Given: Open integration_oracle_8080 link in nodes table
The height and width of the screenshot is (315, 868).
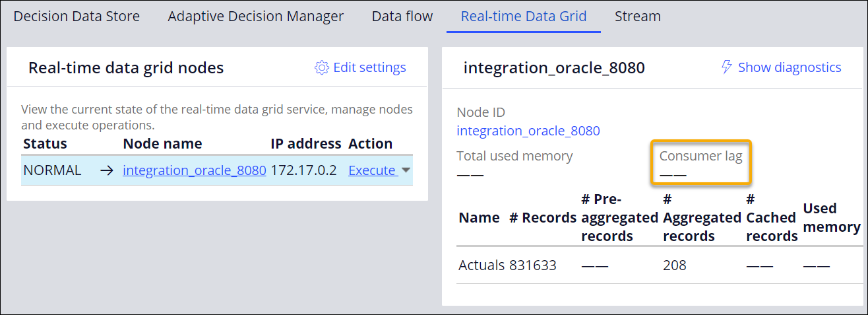Looking at the screenshot, I should 195,170.
